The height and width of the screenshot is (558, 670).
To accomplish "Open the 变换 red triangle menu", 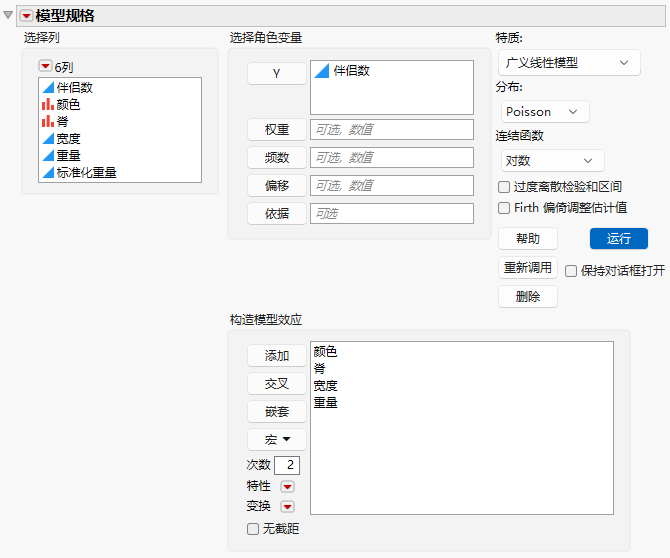I will point(287,507).
